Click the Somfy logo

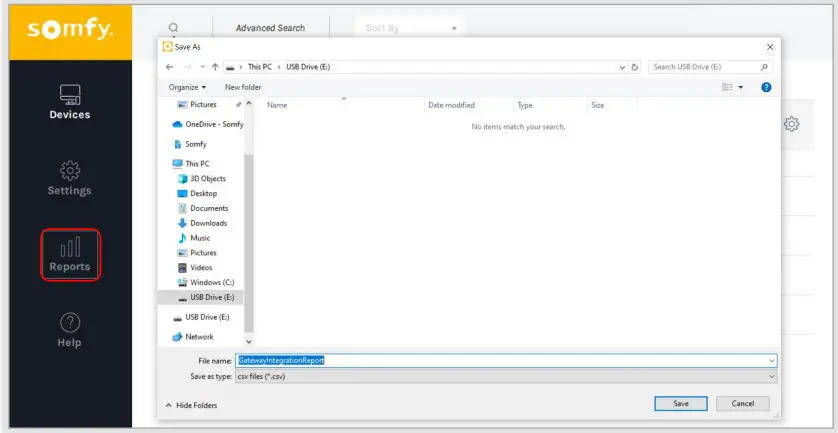point(70,30)
